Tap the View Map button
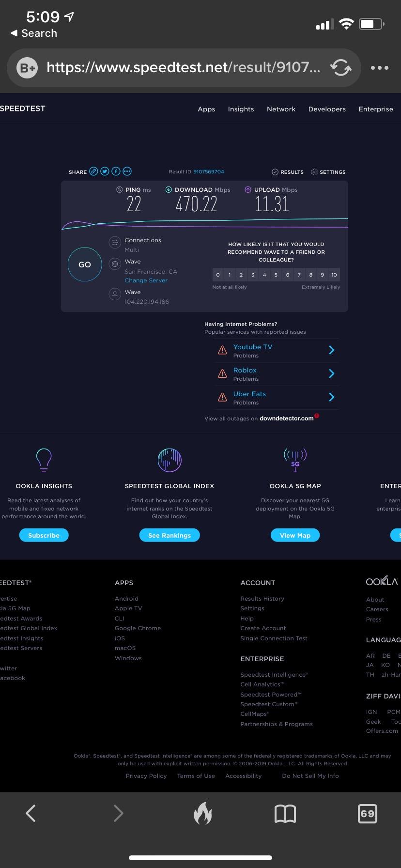The height and width of the screenshot is (868, 401). pos(295,535)
